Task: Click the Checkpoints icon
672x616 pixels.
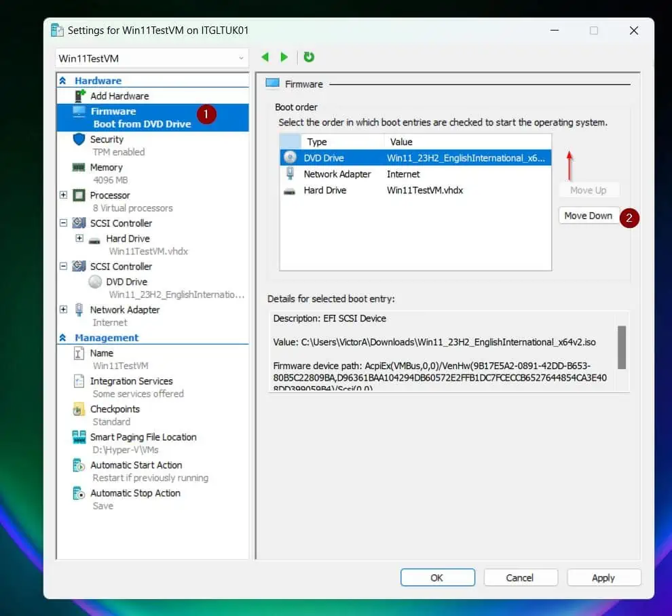Action: coord(79,409)
